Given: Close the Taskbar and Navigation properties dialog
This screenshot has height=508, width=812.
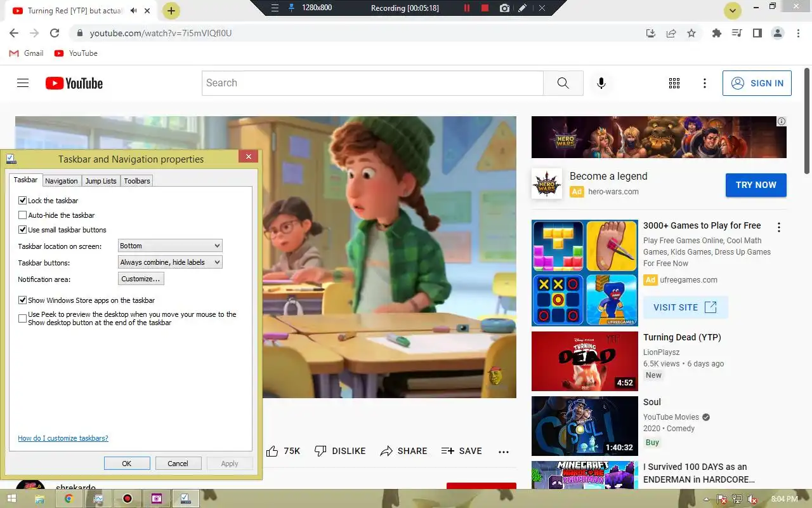Looking at the screenshot, I should [x=248, y=157].
